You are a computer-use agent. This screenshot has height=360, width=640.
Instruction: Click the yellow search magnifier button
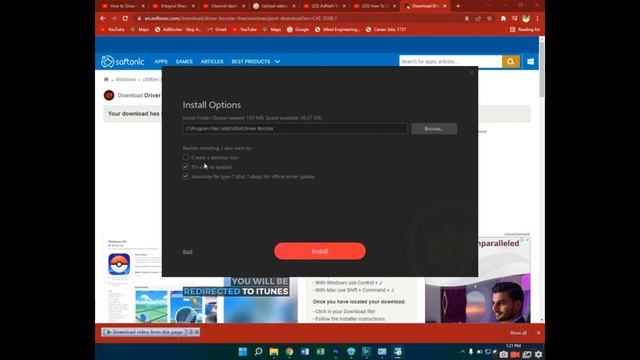(511, 61)
